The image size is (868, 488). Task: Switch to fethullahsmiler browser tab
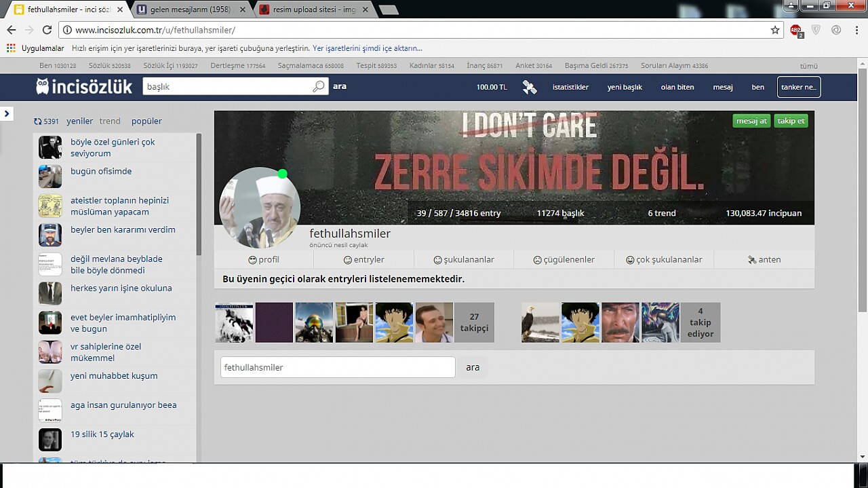[x=68, y=10]
